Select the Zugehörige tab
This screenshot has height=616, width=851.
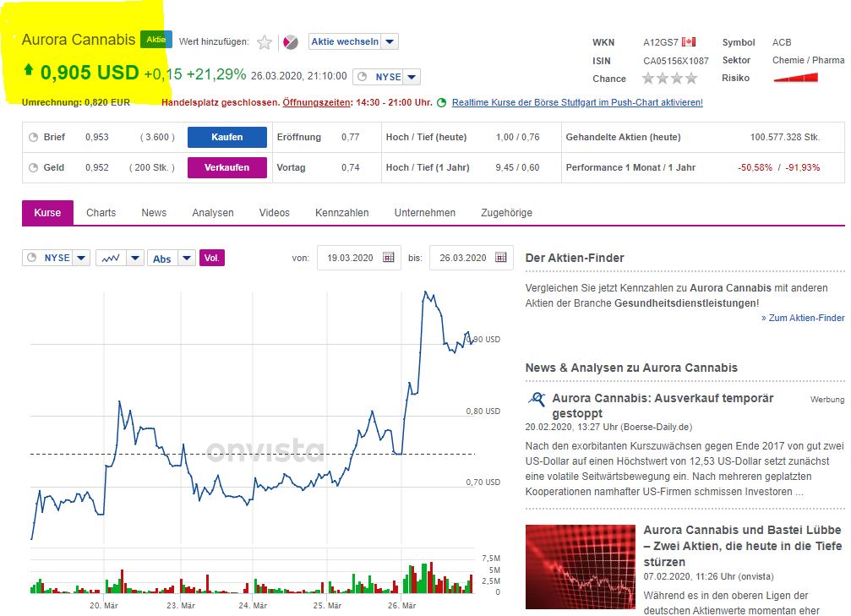[x=506, y=213]
